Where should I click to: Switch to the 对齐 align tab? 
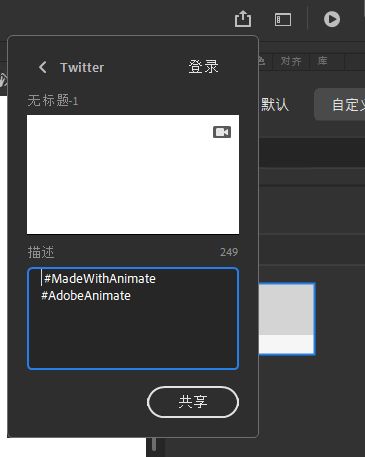291,61
